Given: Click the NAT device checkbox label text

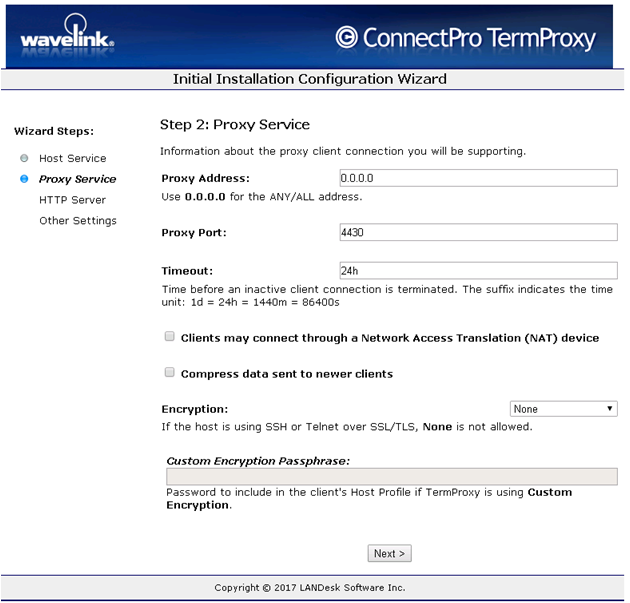Looking at the screenshot, I should (390, 338).
